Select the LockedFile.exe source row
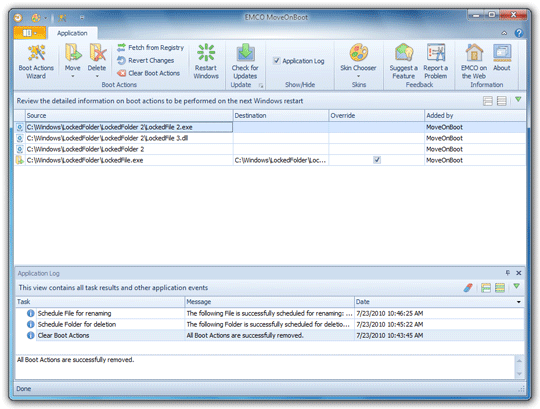Screen dimensions: 540x409 [x=270, y=160]
